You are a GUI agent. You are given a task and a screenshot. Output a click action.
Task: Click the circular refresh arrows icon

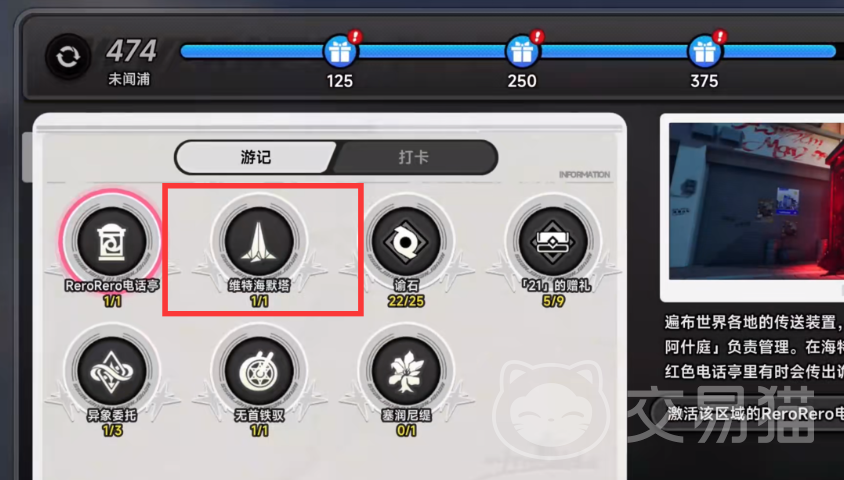[x=68, y=57]
